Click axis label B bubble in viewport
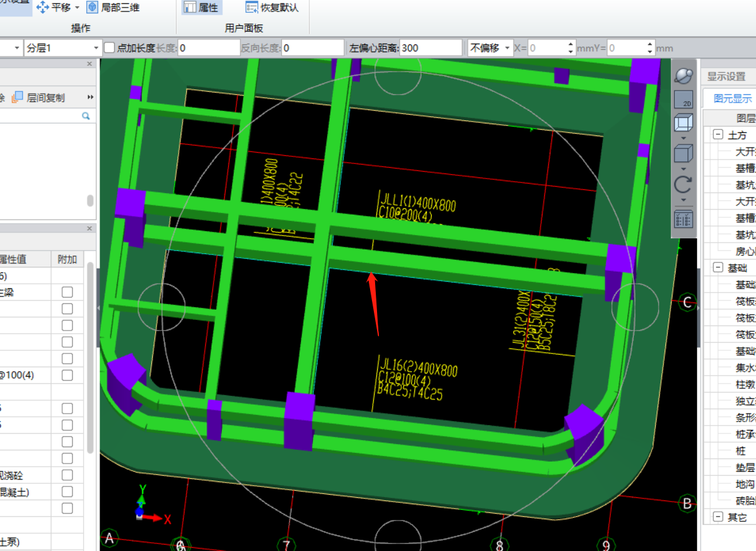The width and height of the screenshot is (756, 551). click(x=687, y=503)
